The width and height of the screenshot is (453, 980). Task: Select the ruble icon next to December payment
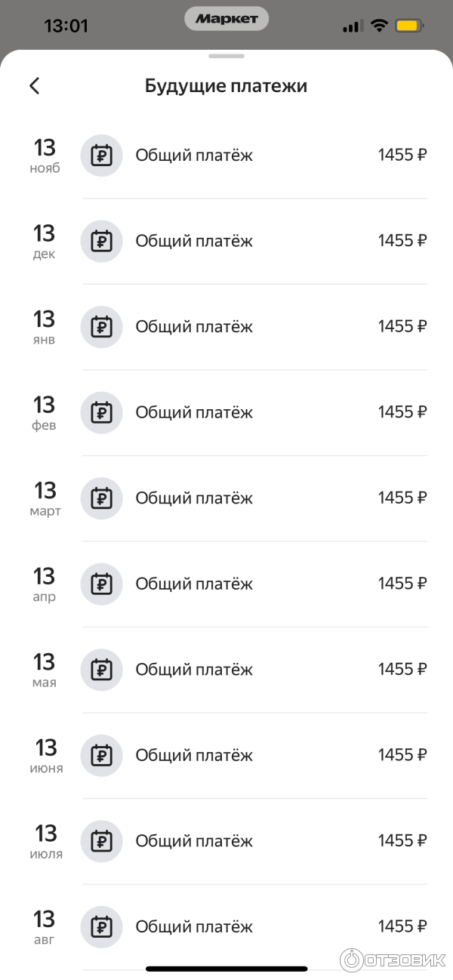[101, 241]
